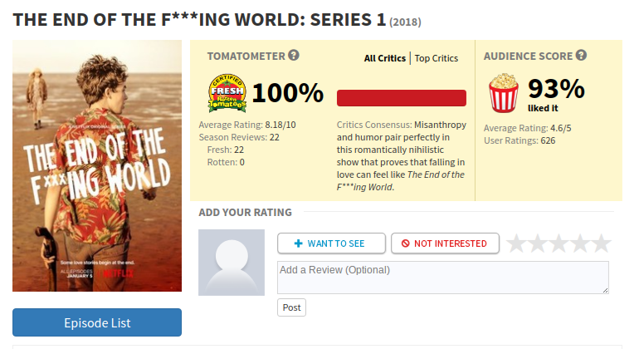The image size is (644, 349).
Task: Click the Tomatometer help question icon
Action: [x=294, y=56]
